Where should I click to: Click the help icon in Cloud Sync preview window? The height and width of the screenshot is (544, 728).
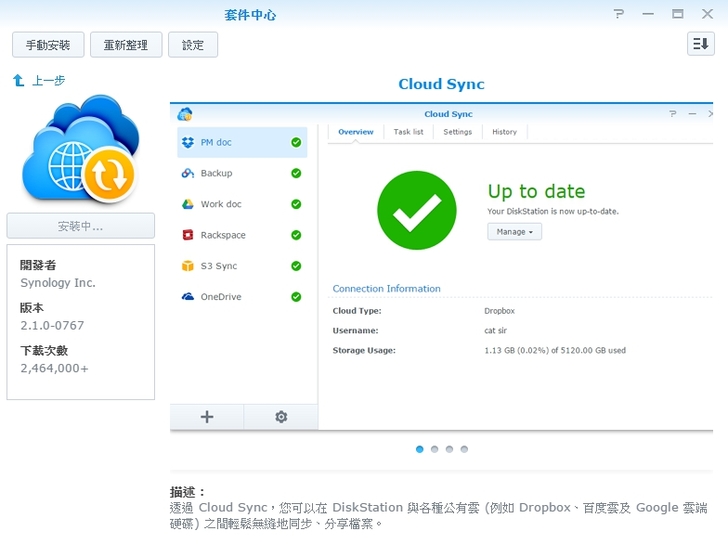click(673, 114)
